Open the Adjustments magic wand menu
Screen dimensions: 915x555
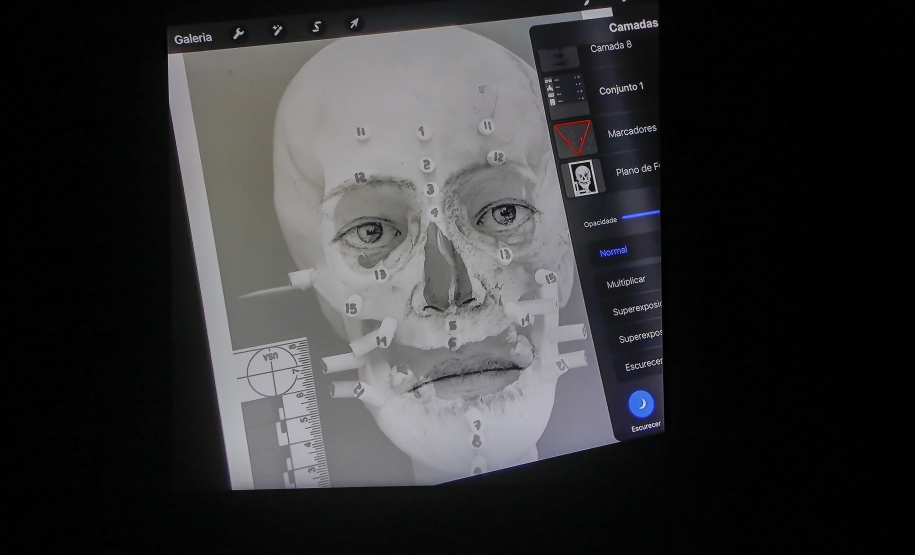[x=277, y=31]
